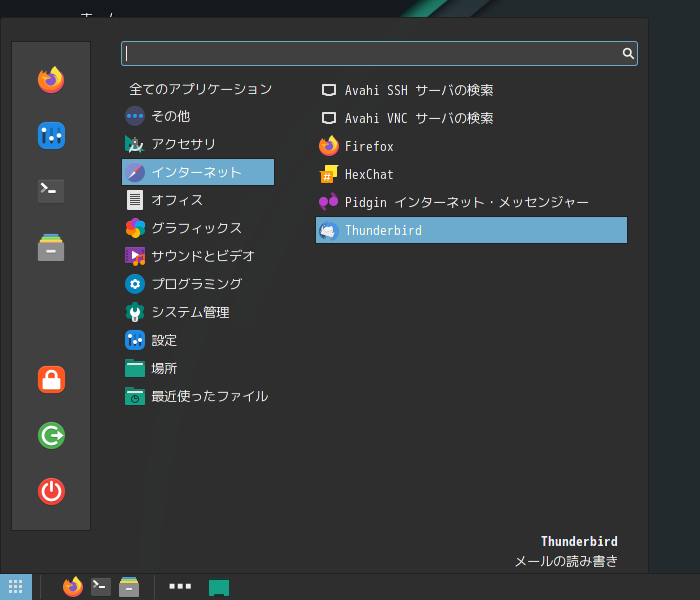Viewport: 700px width, 600px height.
Task: Launch Firefox from the favorites sidebar
Action: click(x=51, y=80)
